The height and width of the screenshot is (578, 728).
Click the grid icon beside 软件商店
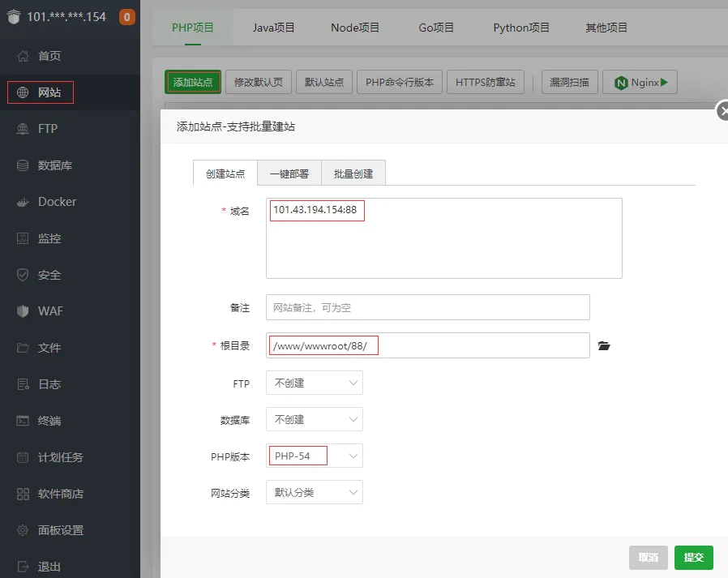(x=23, y=494)
